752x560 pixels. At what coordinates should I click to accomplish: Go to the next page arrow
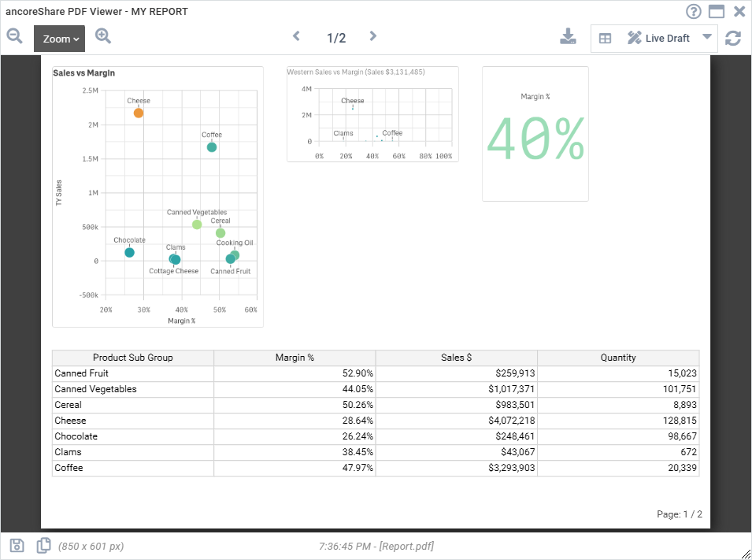[x=372, y=36]
